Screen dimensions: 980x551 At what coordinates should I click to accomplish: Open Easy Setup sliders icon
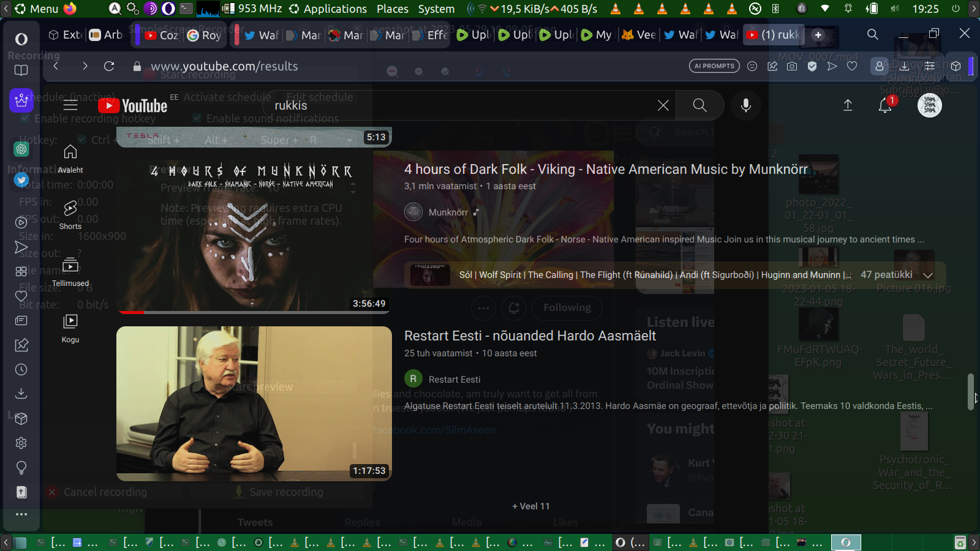(930, 66)
